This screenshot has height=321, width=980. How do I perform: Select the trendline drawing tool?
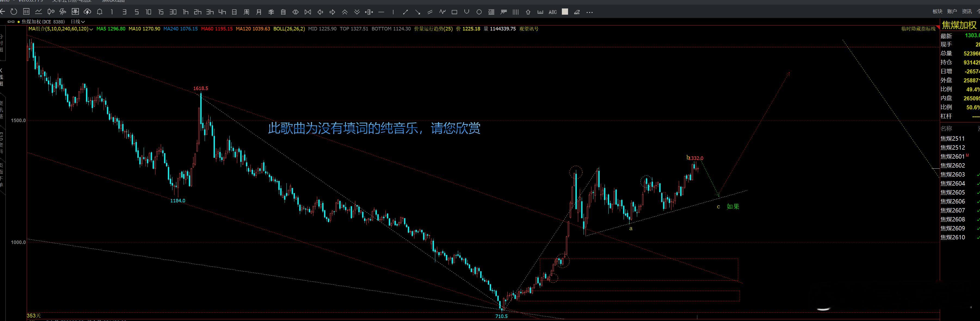coord(406,12)
